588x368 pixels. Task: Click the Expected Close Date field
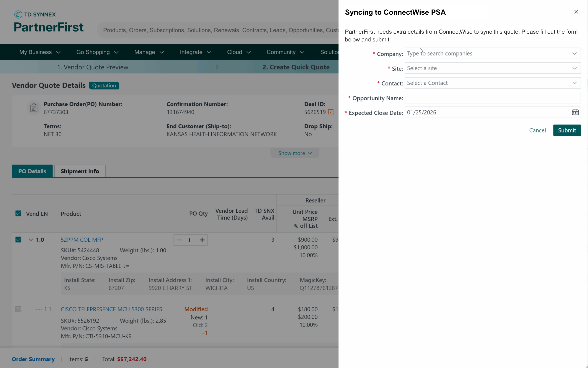493,112
